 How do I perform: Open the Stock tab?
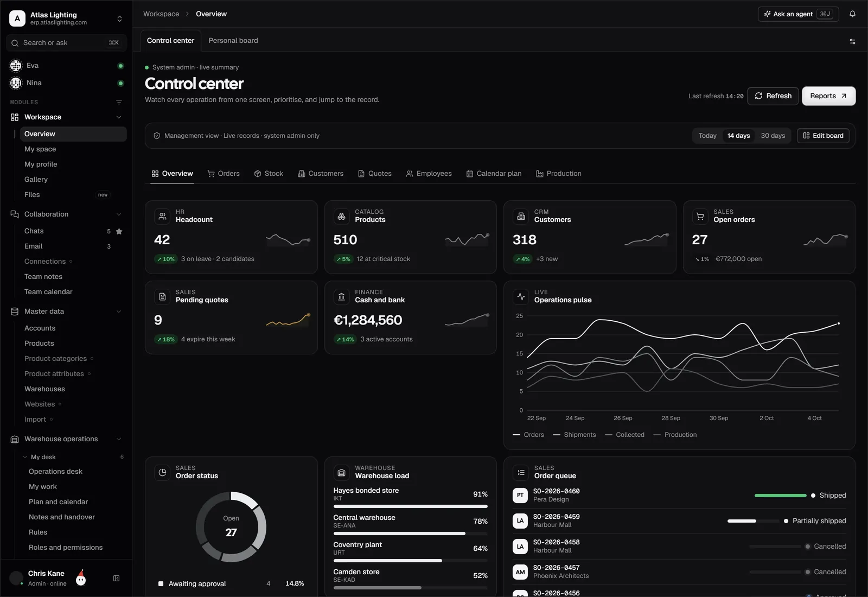269,174
